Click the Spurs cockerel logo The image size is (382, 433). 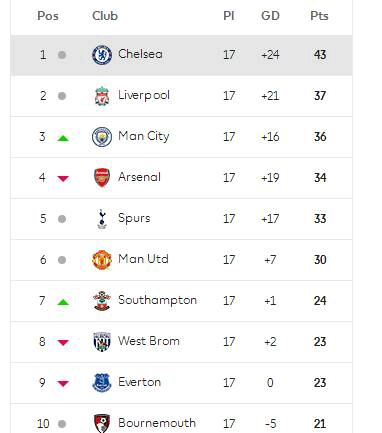102,219
